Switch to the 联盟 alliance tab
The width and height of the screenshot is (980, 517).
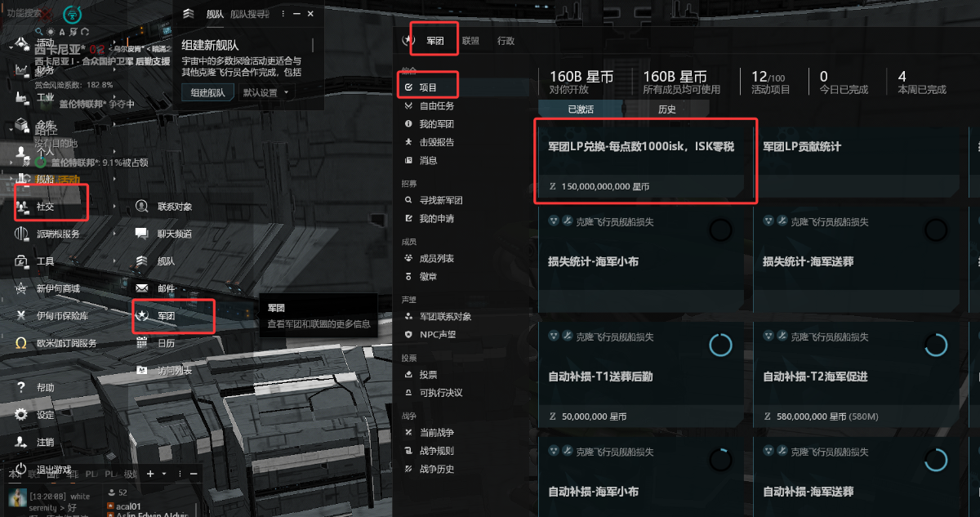click(x=470, y=41)
